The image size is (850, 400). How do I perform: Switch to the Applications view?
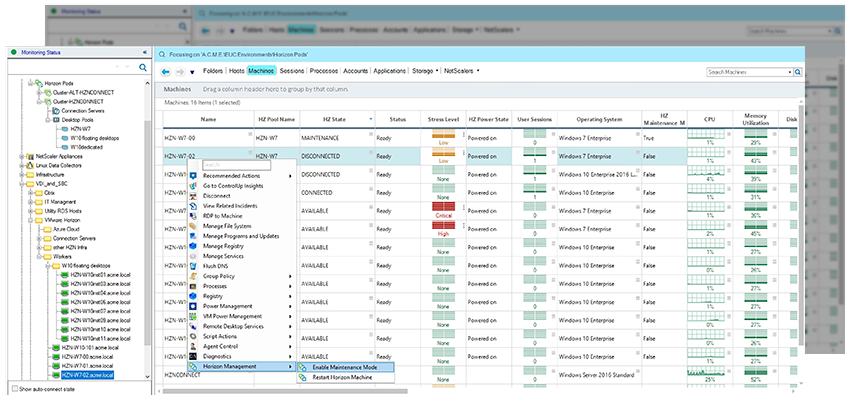coord(390,70)
